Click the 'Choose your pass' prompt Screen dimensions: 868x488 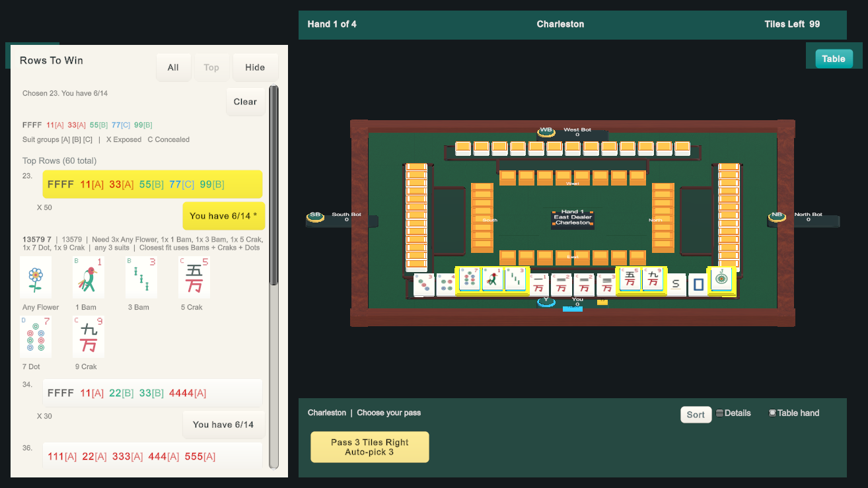click(x=389, y=413)
